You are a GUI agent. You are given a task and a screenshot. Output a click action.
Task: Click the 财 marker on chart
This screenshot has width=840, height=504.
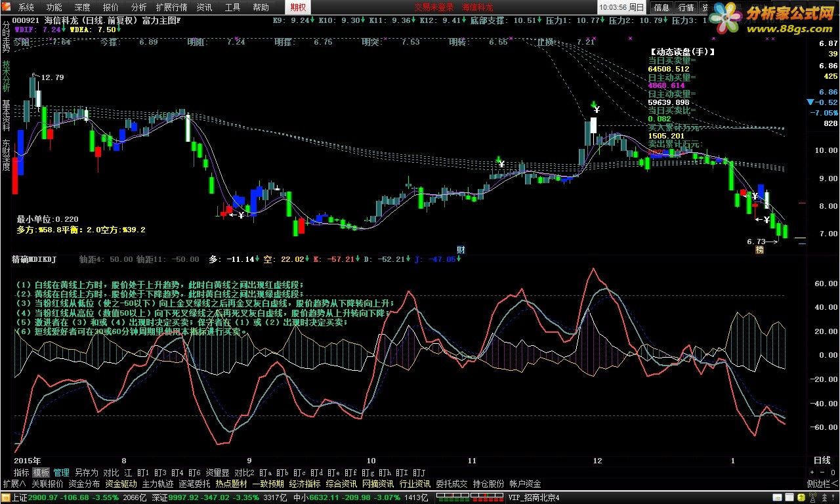point(461,249)
